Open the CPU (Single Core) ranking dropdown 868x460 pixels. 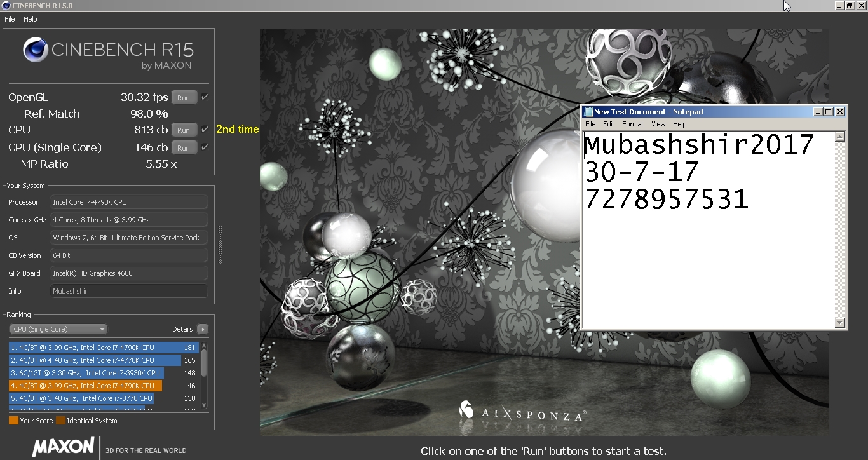(58, 329)
